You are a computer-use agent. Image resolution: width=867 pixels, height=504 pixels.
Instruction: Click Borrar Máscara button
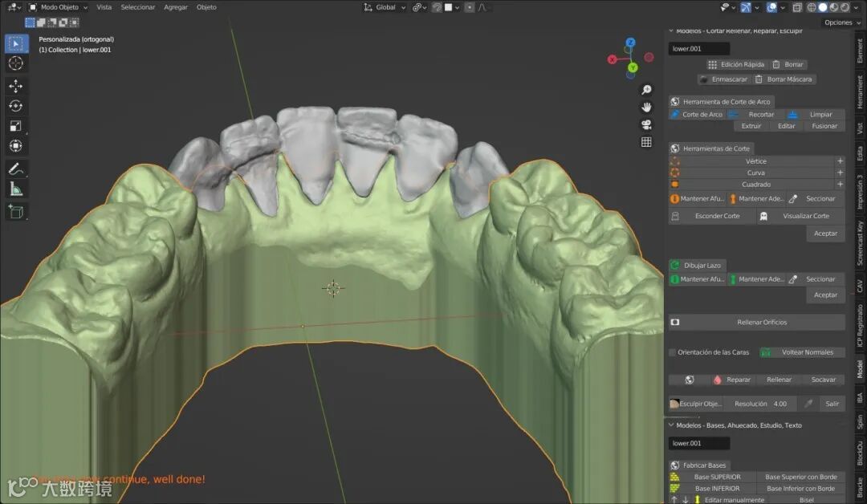(x=784, y=79)
